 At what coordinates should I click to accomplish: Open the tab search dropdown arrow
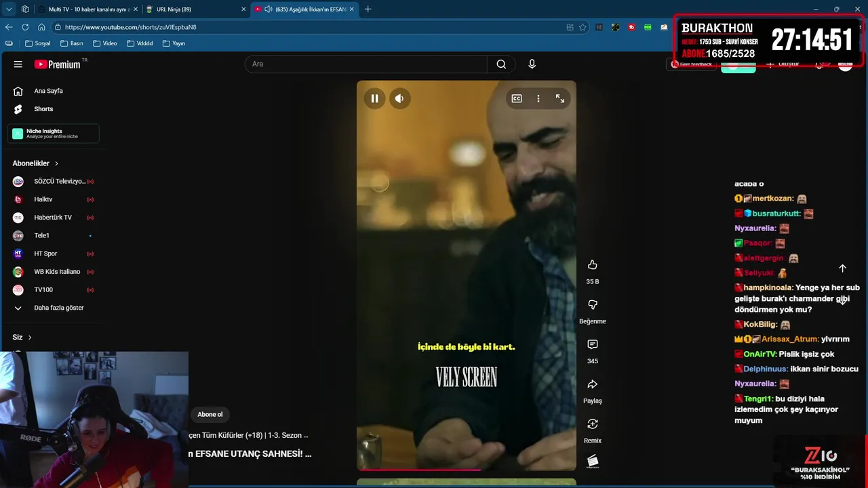[x=9, y=9]
